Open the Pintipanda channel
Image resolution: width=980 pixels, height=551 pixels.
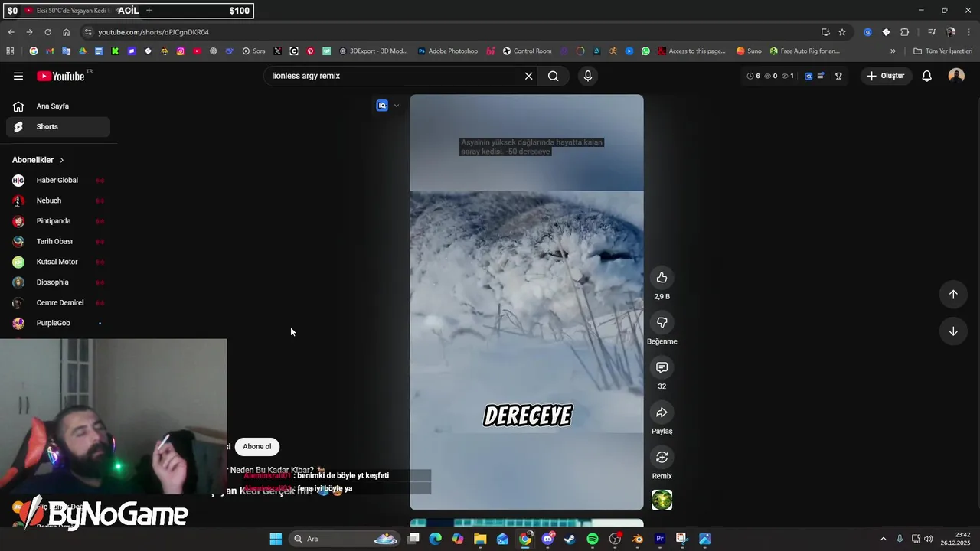click(58, 221)
